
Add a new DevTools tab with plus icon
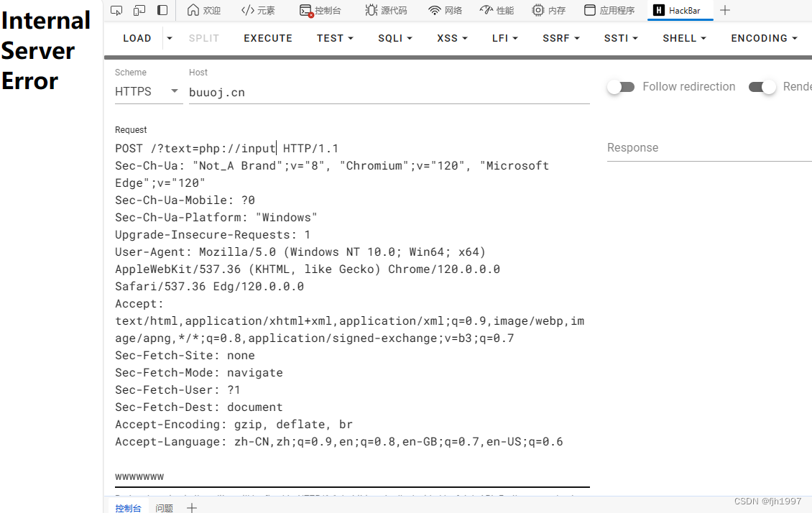725,10
